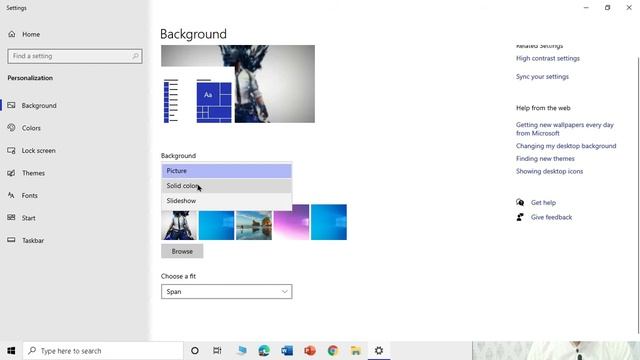Click the taskbar search box
Screen dimensions: 640x360
tap(103, 351)
